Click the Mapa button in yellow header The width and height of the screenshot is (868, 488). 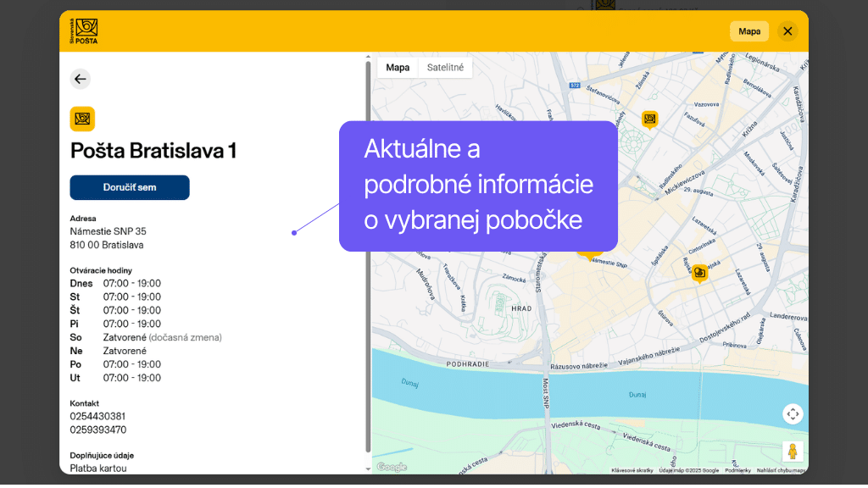tap(749, 31)
